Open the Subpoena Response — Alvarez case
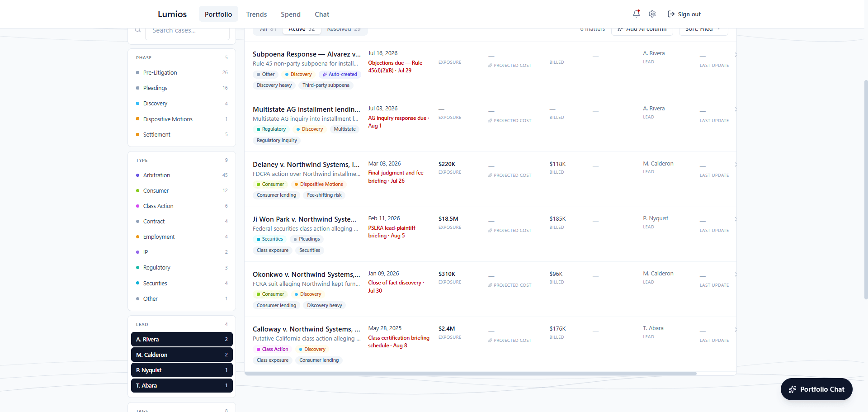868x412 pixels. click(307, 54)
